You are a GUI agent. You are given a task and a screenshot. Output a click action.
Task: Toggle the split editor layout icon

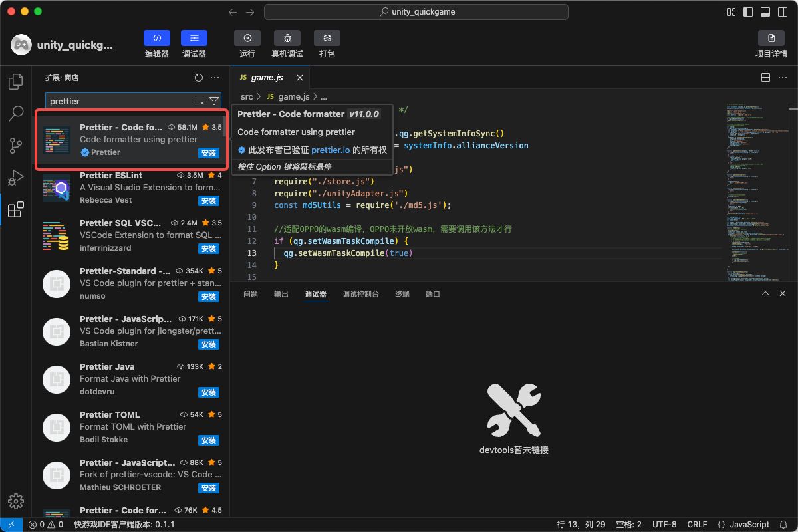click(765, 78)
